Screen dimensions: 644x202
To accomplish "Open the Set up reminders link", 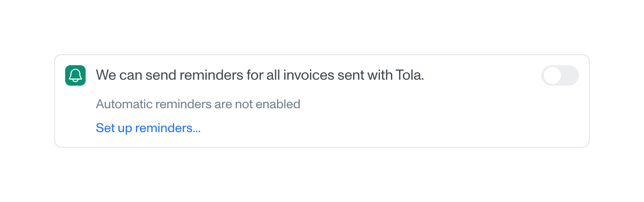I will (x=148, y=128).
